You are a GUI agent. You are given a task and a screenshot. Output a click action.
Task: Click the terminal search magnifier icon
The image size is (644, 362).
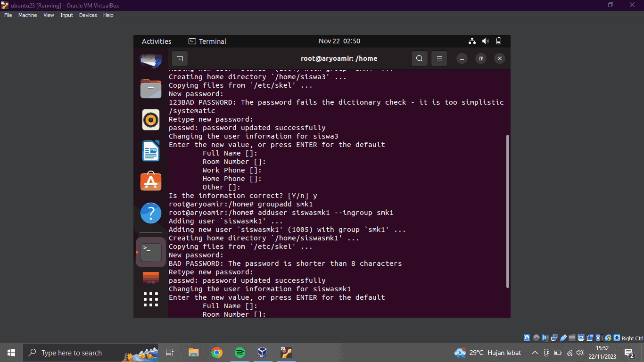tap(420, 58)
